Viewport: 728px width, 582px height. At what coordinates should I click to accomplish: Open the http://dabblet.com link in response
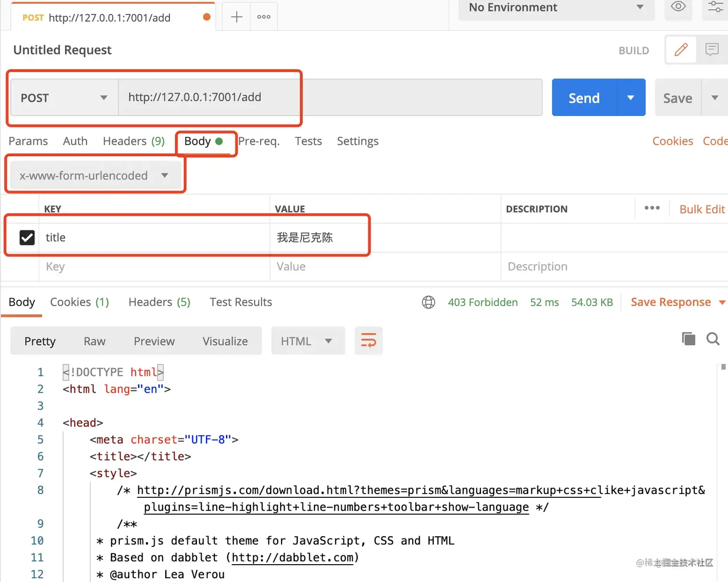292,557
